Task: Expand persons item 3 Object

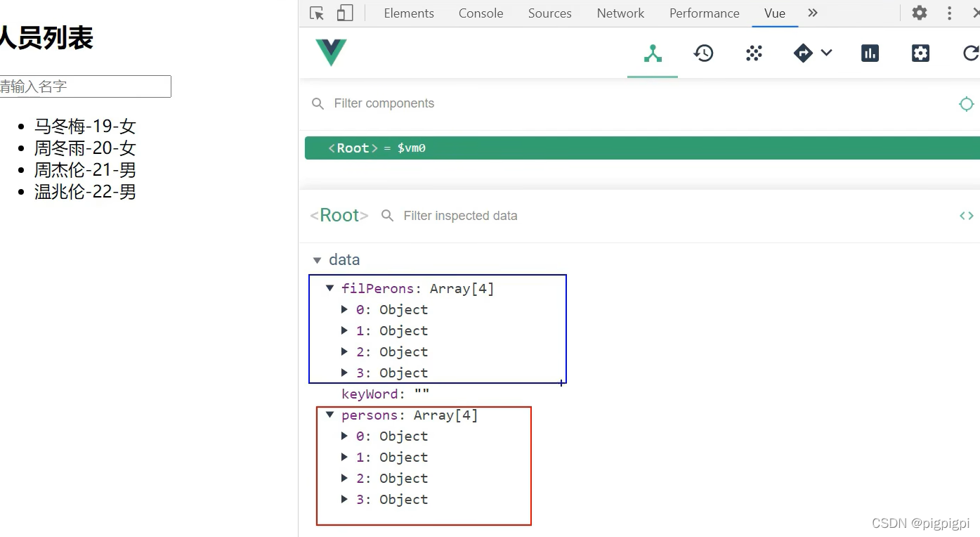Action: [x=344, y=499]
